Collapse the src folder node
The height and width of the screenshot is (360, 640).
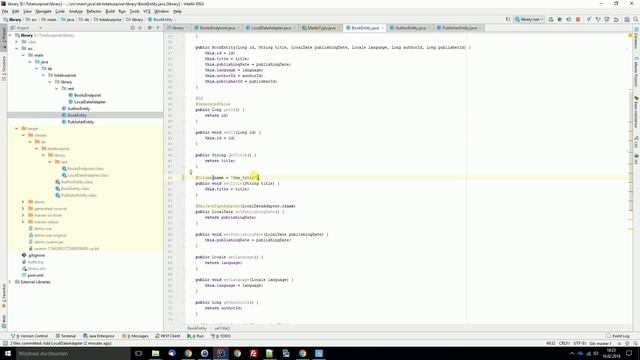click(x=17, y=49)
